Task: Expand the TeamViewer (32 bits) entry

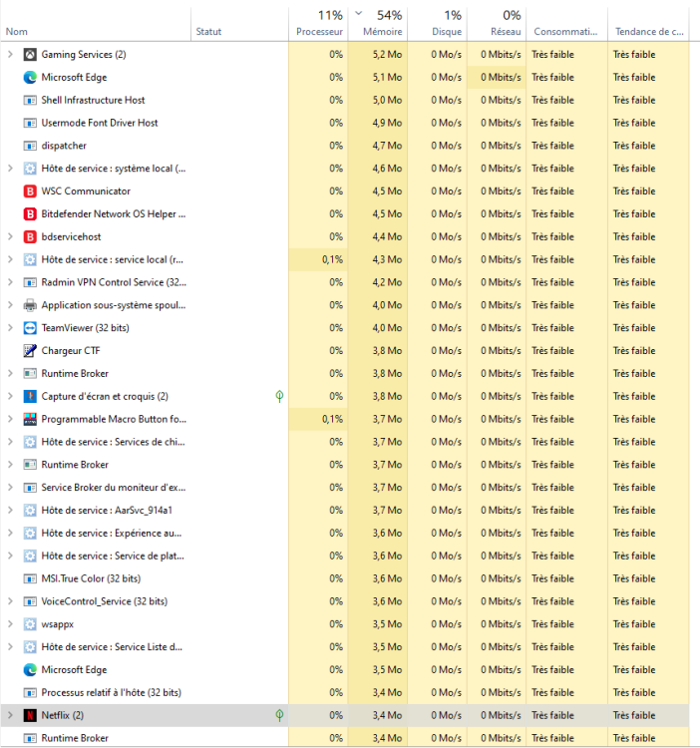Action: tap(10, 328)
